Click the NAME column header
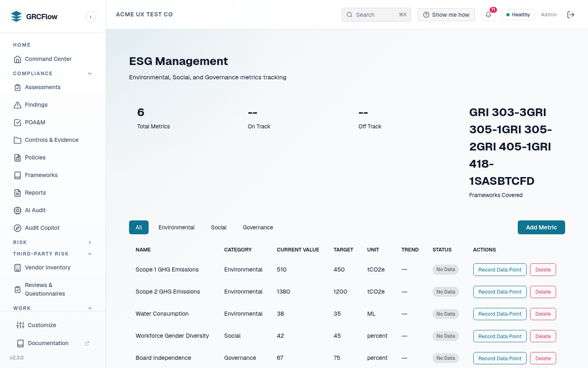This screenshot has height=368, width=588. (143, 250)
